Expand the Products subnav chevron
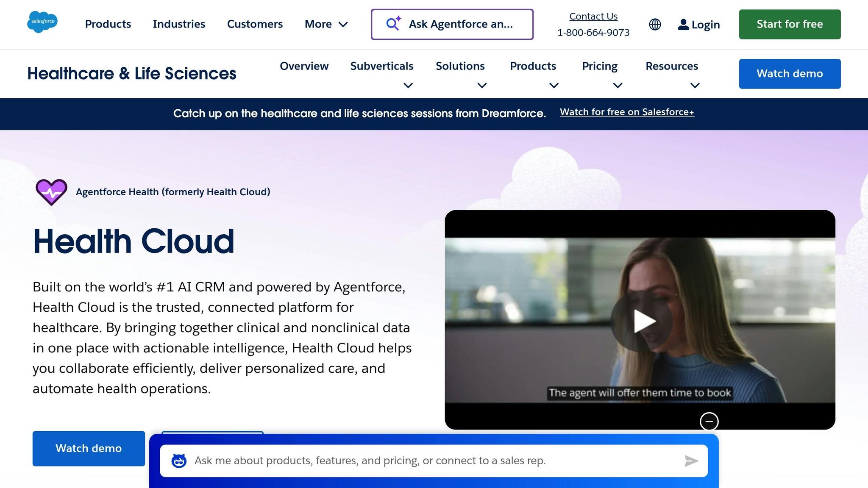Image resolution: width=868 pixels, height=488 pixels. (554, 86)
